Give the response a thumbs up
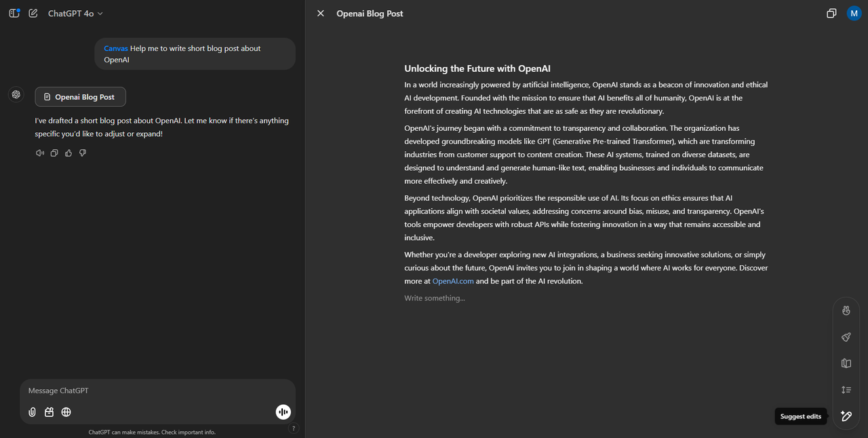The width and height of the screenshot is (868, 438). (x=68, y=153)
